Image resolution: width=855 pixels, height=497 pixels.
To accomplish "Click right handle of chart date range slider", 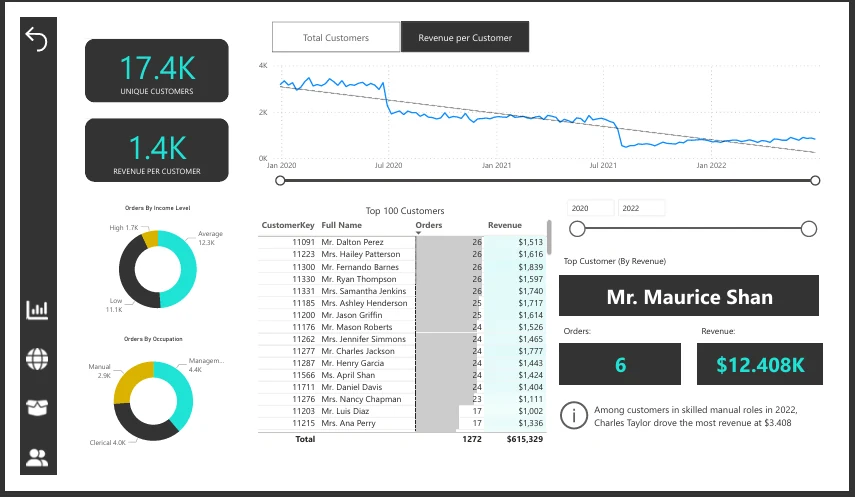I will [815, 181].
